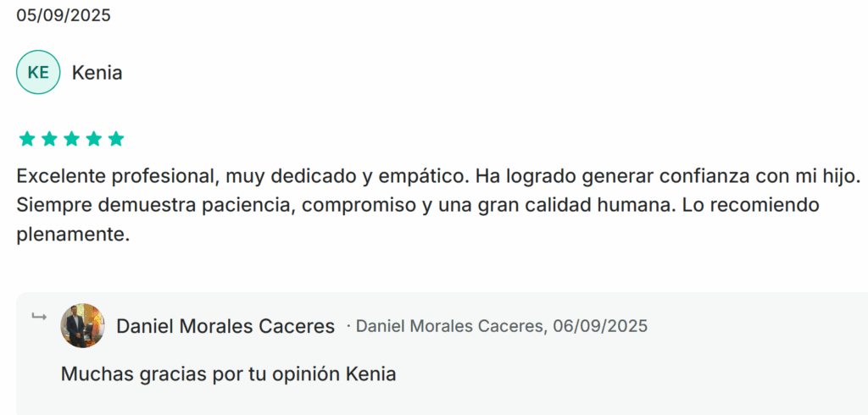Open the bold Daniel Morales Caceres name
This screenshot has height=415, width=868.
[225, 326]
